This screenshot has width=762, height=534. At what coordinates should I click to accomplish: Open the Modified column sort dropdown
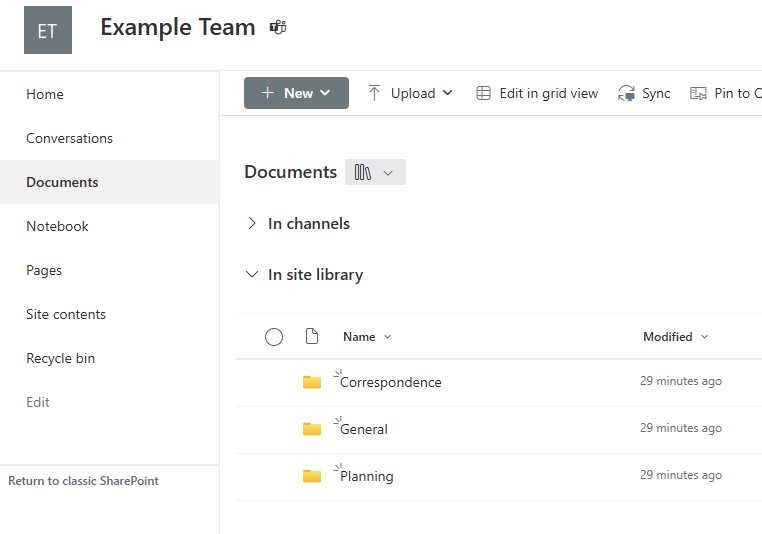pos(705,337)
